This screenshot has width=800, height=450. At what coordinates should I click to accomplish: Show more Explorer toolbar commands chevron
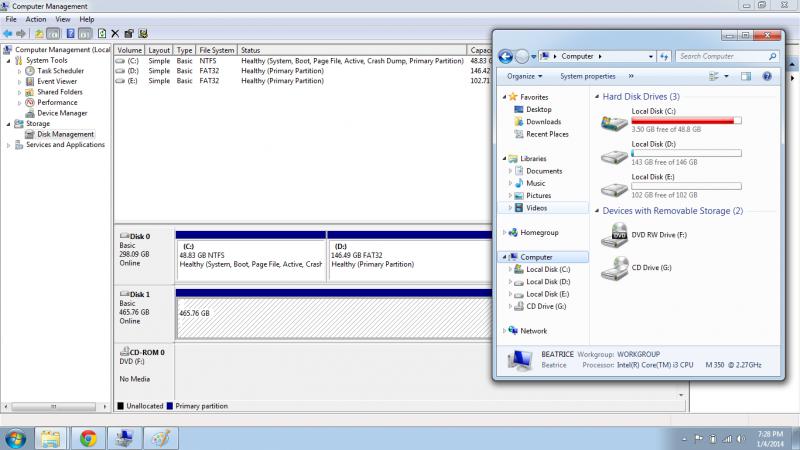631,76
